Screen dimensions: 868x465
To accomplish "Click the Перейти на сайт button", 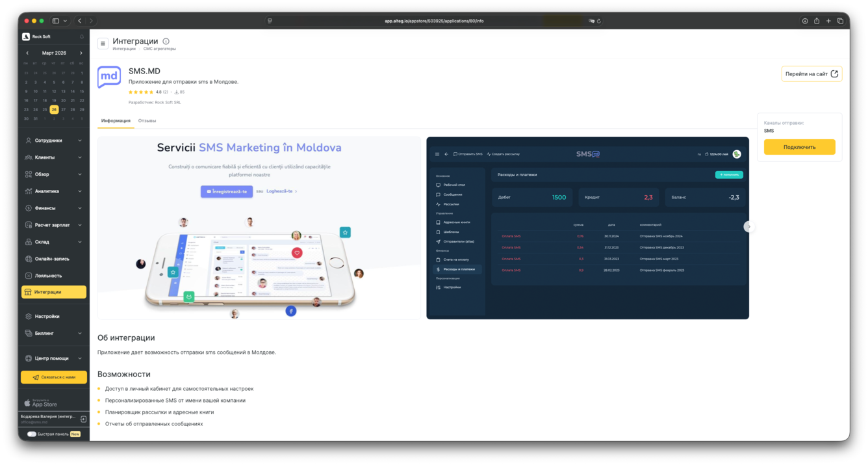I will pyautogui.click(x=811, y=74).
